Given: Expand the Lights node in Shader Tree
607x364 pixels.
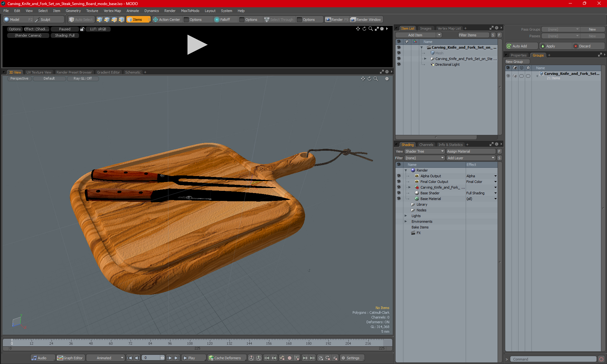Looking at the screenshot, I should click(406, 216).
